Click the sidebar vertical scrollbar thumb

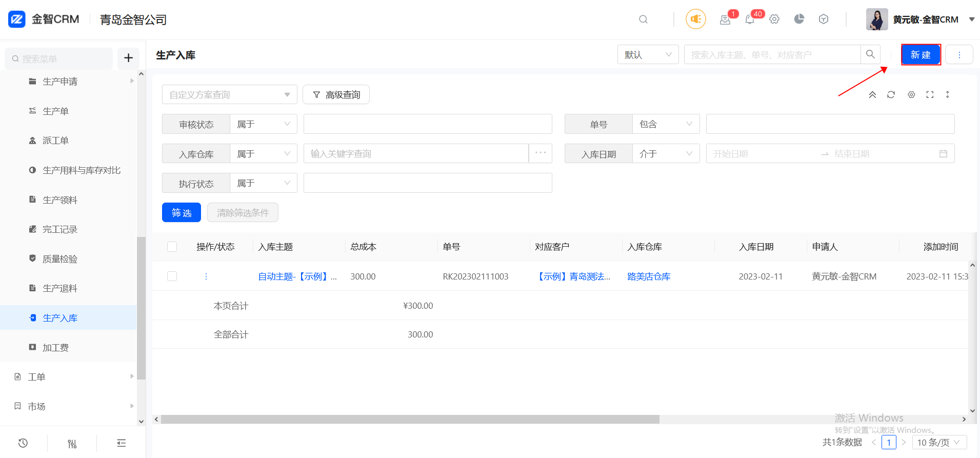click(x=141, y=308)
